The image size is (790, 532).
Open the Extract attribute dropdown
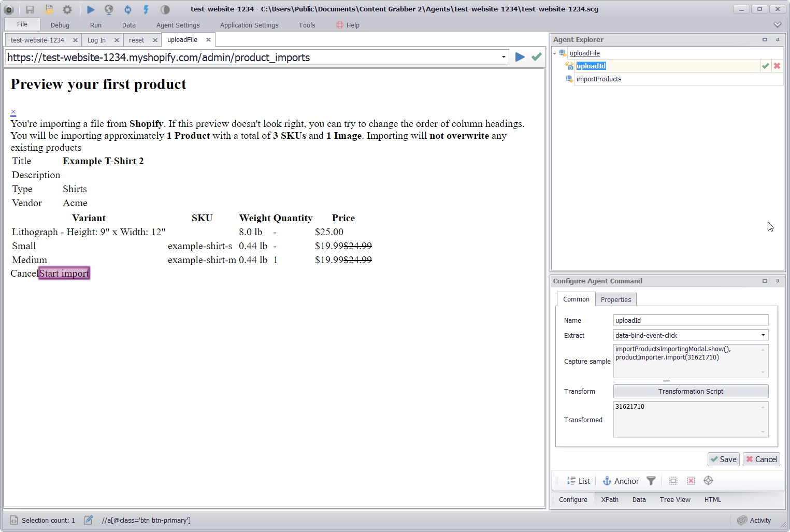763,335
